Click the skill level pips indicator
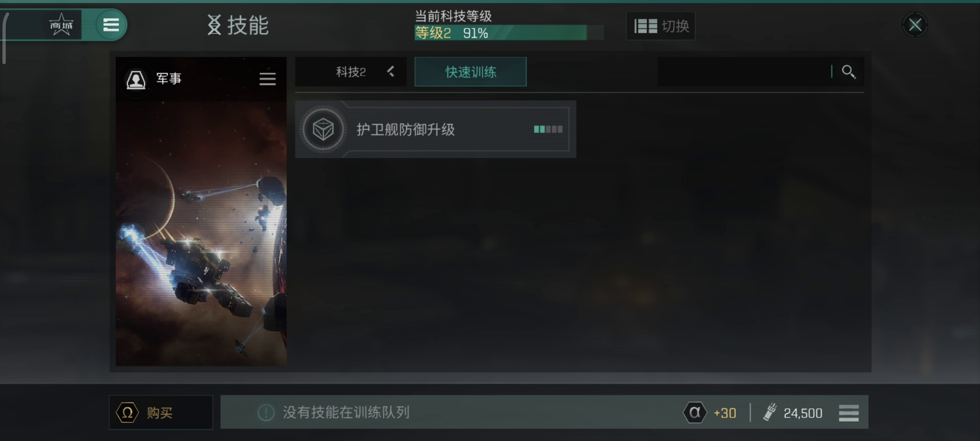This screenshot has height=441, width=980. pyautogui.click(x=548, y=129)
